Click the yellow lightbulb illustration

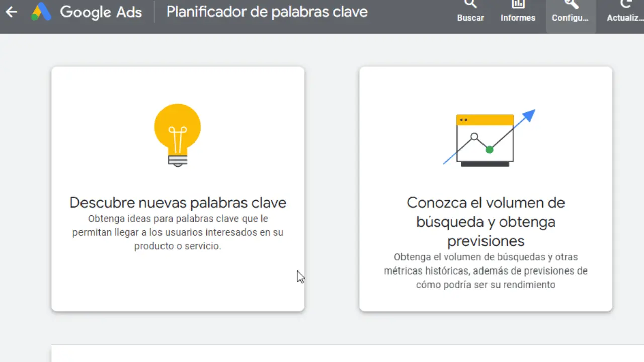point(178,135)
